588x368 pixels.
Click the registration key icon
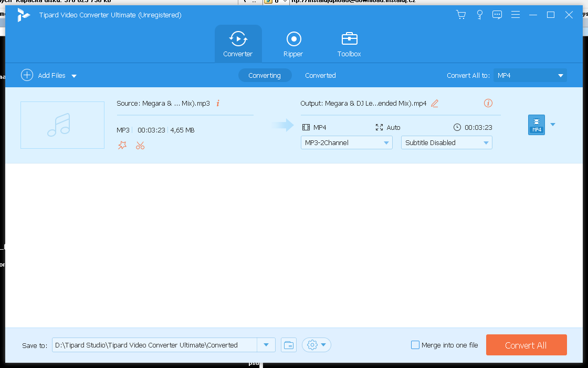pos(479,15)
